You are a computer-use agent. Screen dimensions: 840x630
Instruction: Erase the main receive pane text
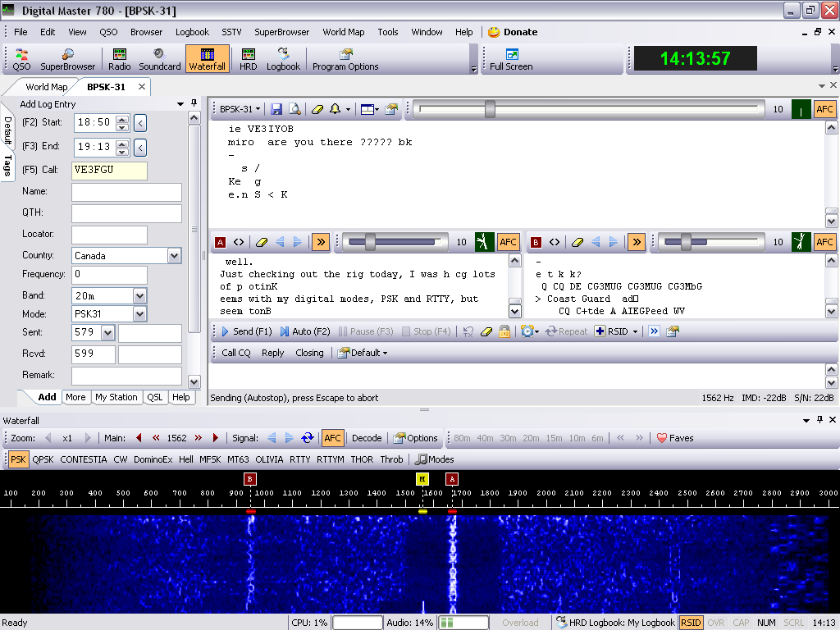tap(317, 109)
